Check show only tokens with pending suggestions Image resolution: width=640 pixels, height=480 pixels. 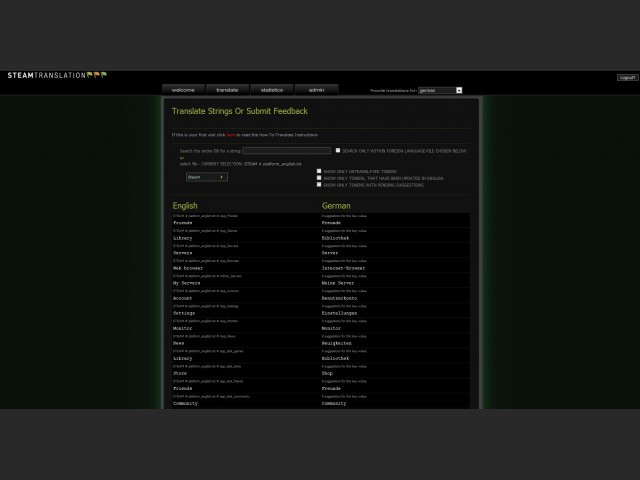pyautogui.click(x=319, y=184)
